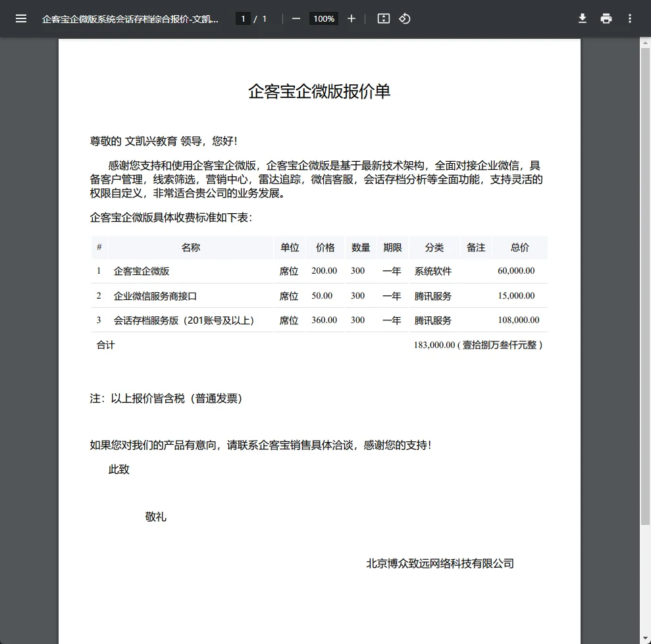Click the 备注 column header
Image resolution: width=651 pixels, height=644 pixels.
[476, 248]
